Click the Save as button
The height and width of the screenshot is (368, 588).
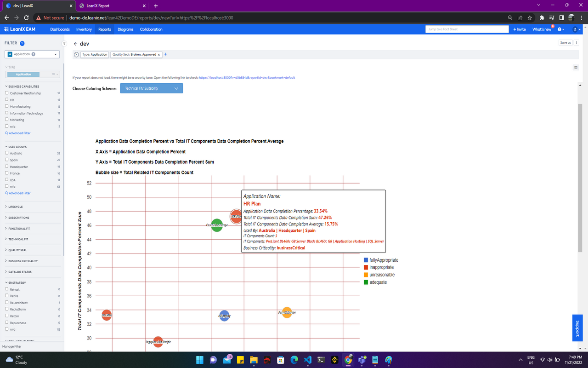[x=565, y=42]
